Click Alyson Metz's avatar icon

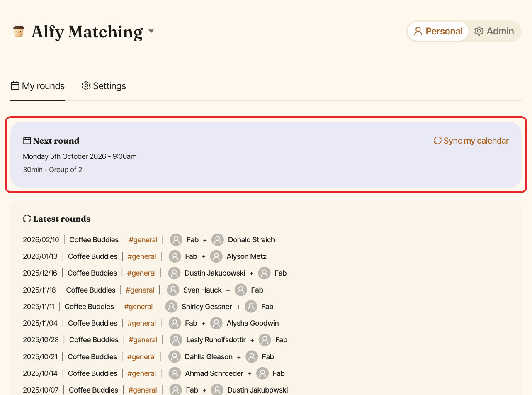click(x=216, y=256)
